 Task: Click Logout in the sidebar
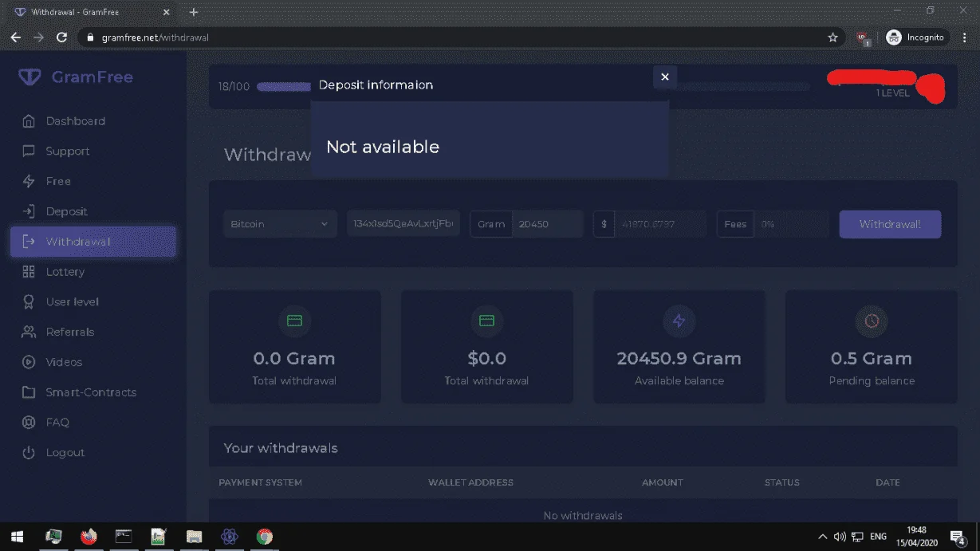click(x=65, y=453)
